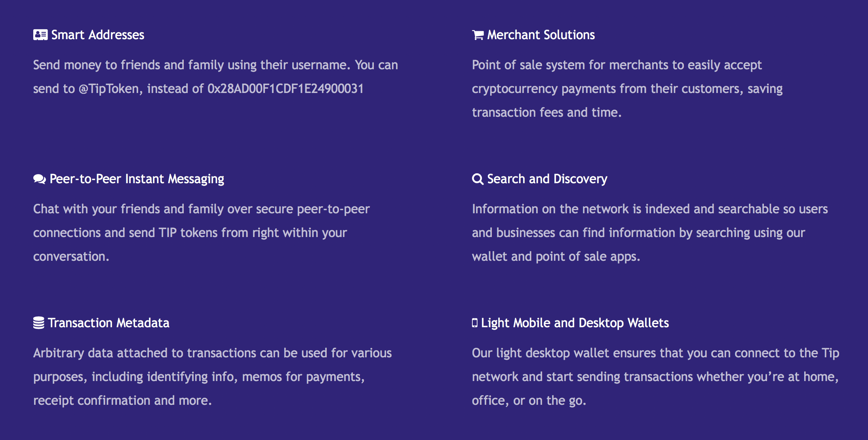Viewport: 868px width, 440px height.
Task: Select the Smart Addresses heading
Action: coord(98,35)
